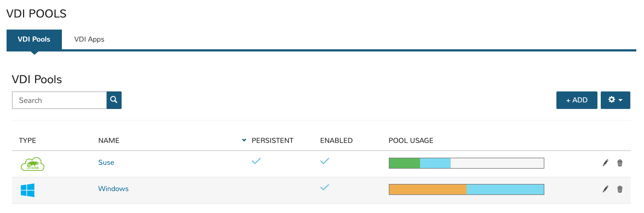Click the Name column sort arrow
Image resolution: width=644 pixels, height=213 pixels.
coord(244,140)
